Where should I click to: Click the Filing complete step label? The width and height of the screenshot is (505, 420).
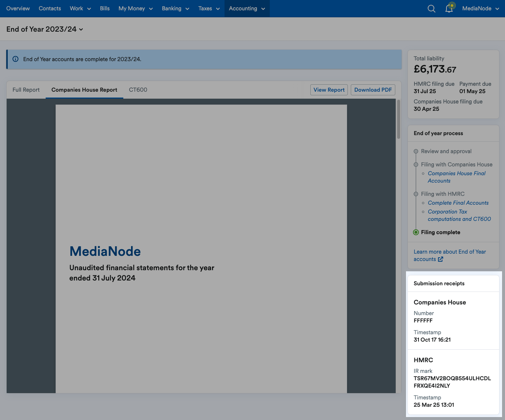(441, 232)
